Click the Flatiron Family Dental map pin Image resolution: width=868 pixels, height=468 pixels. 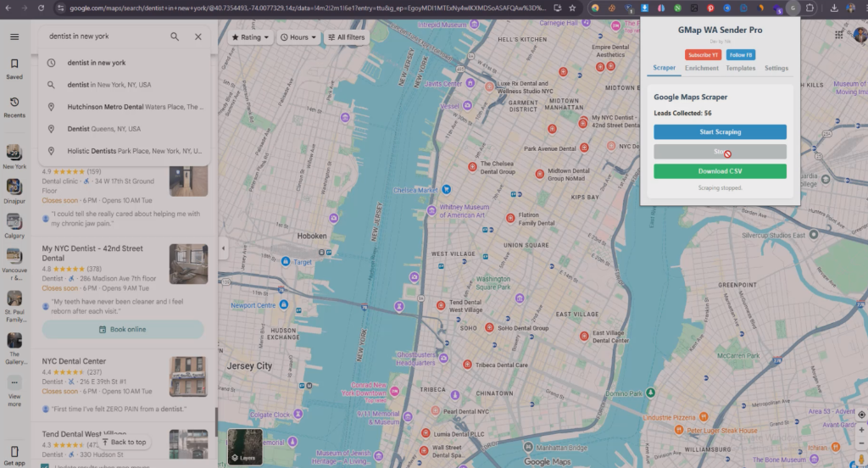[x=510, y=218]
